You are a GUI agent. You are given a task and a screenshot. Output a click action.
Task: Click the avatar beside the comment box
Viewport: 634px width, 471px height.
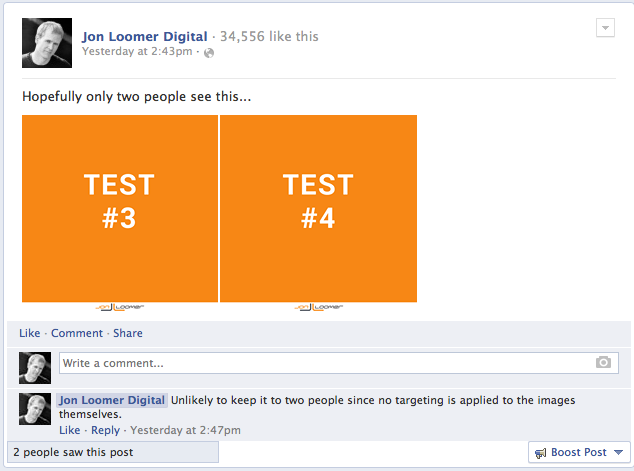click(x=35, y=368)
